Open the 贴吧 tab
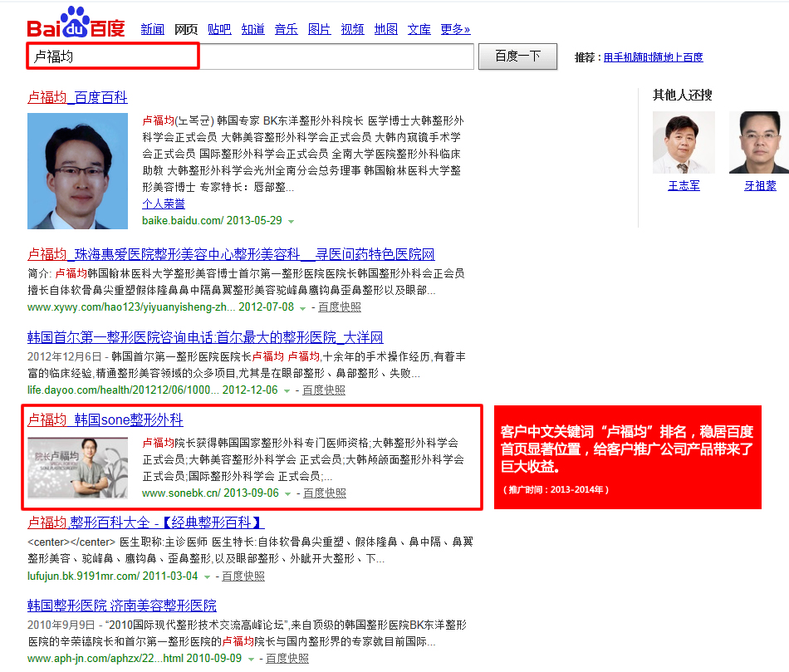The height and width of the screenshot is (672, 789). 219,29
